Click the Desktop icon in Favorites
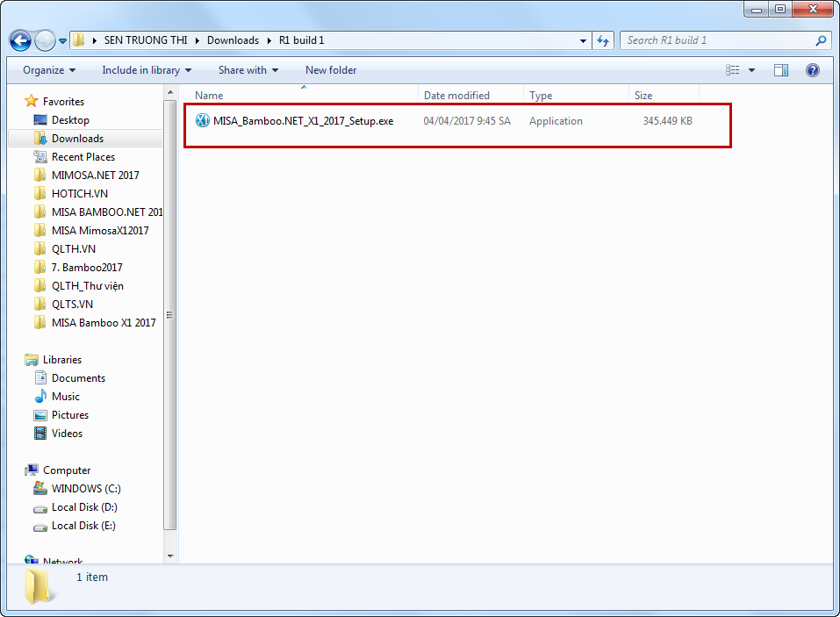 pos(40,120)
